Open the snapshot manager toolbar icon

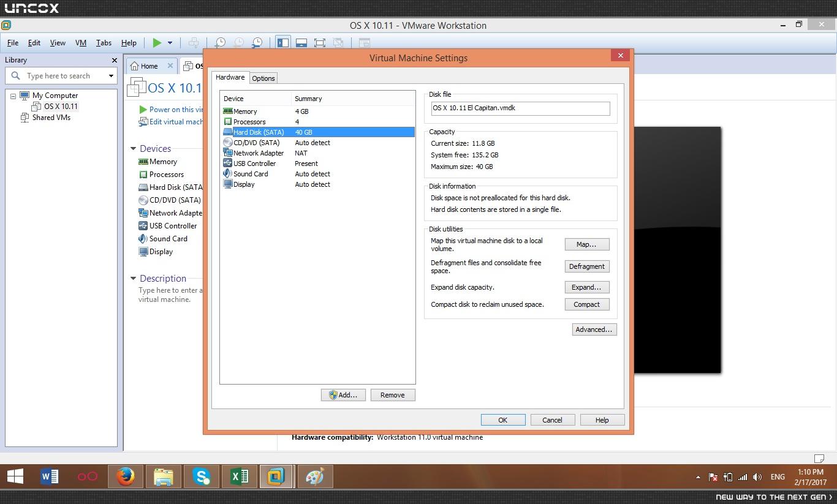point(257,43)
